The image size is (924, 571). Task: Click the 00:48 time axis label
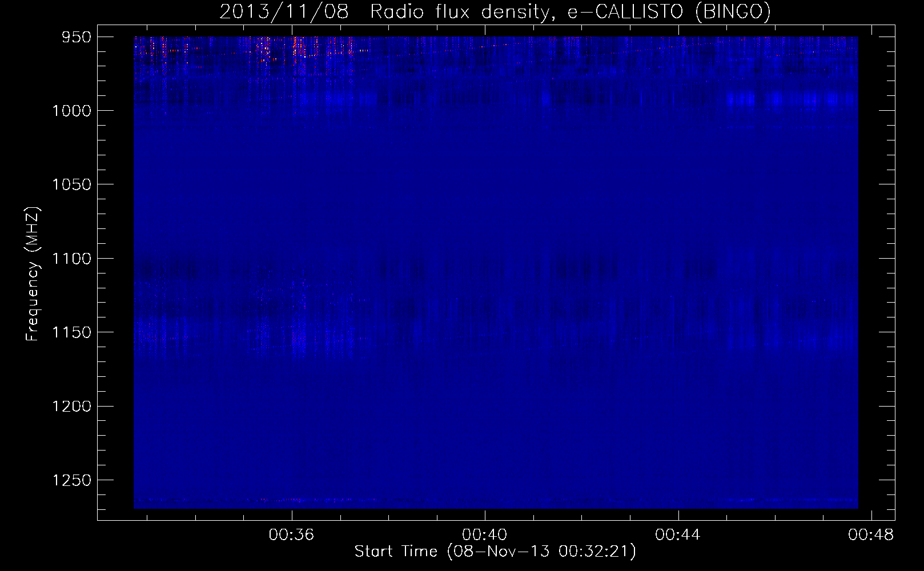[871, 534]
